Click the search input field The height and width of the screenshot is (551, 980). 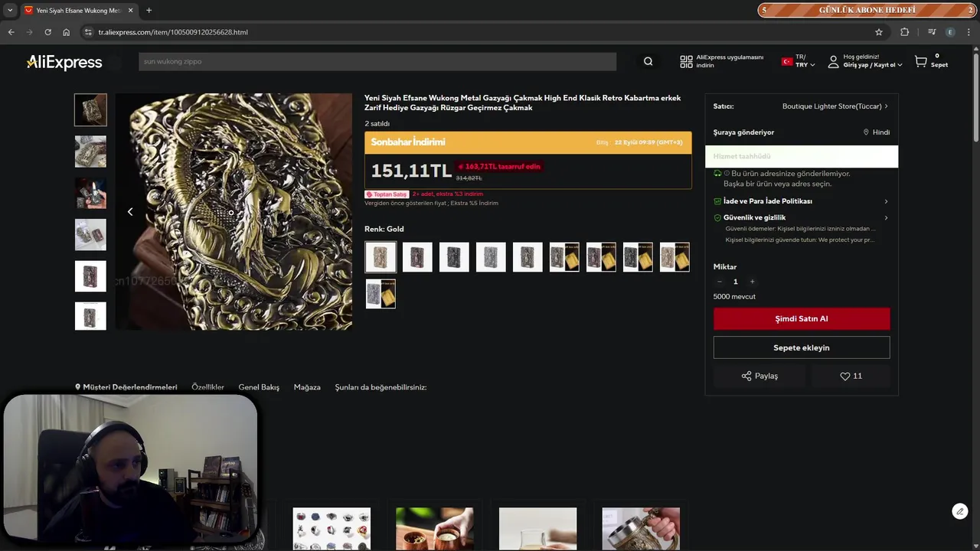coord(377,61)
